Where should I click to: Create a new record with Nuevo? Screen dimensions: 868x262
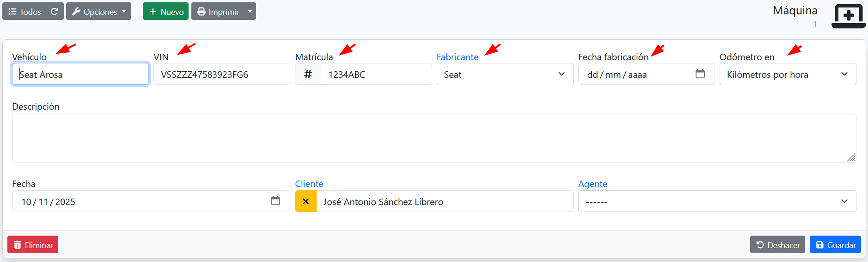(x=165, y=12)
